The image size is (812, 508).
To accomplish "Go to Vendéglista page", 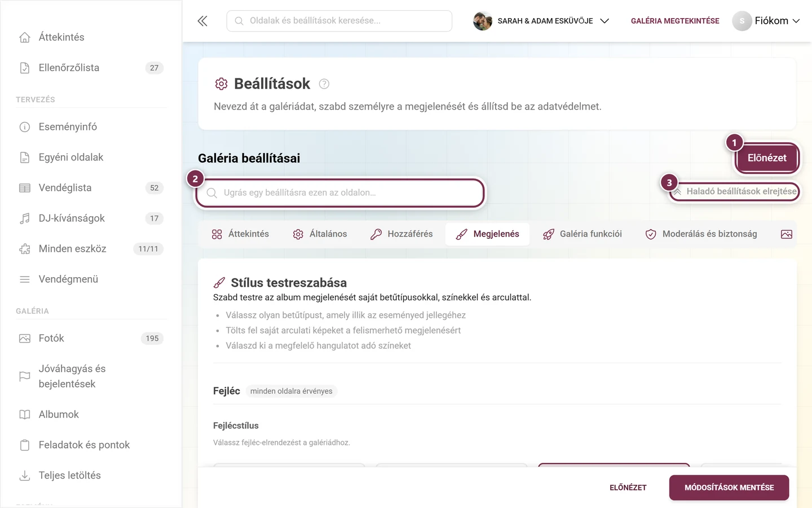I will point(90,188).
